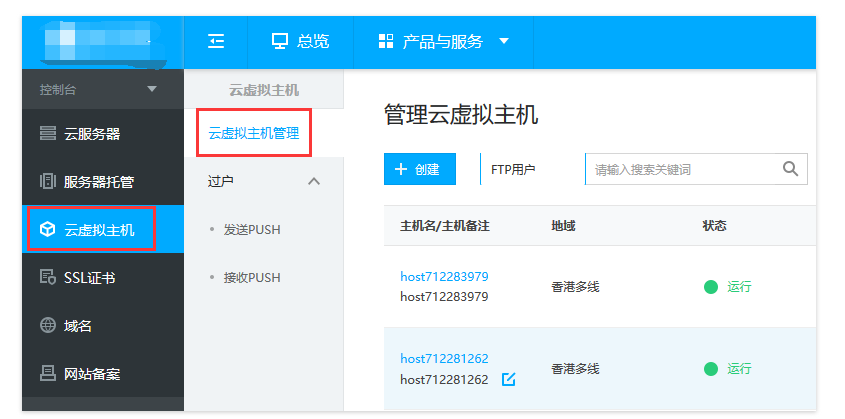Click 主机名/主机备注 column header

tap(445, 226)
